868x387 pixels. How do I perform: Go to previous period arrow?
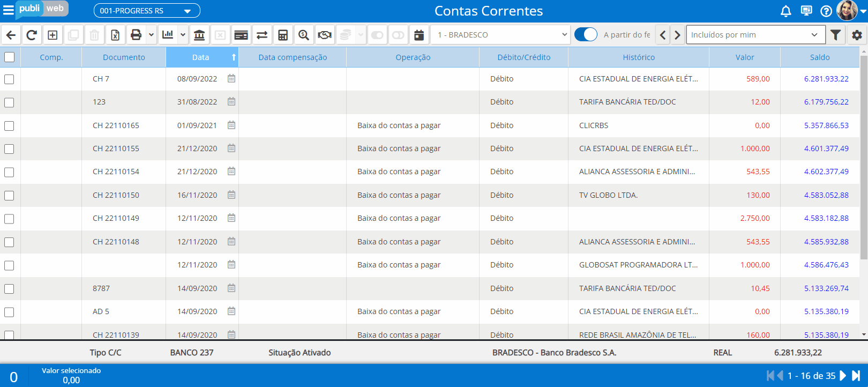[663, 35]
